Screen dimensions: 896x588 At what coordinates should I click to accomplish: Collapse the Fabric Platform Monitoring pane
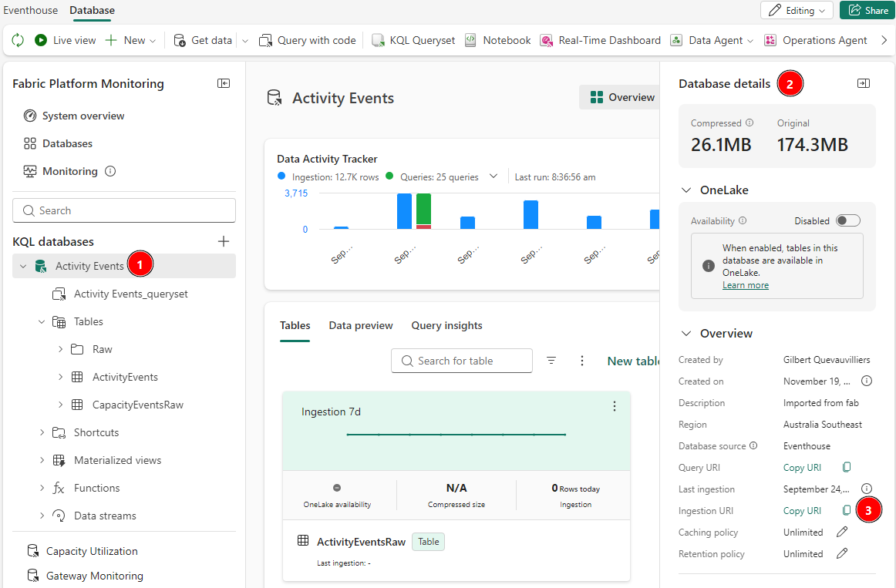(x=224, y=83)
